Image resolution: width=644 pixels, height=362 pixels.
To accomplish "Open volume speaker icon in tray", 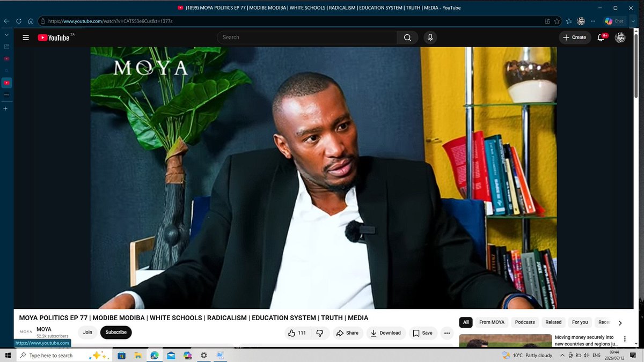I will click(x=585, y=355).
